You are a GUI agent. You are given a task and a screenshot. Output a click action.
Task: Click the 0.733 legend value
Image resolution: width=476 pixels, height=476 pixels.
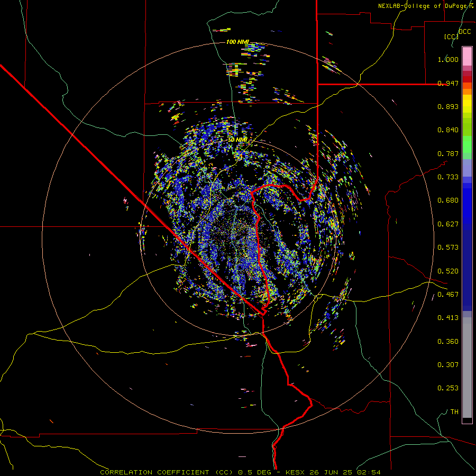click(x=448, y=177)
